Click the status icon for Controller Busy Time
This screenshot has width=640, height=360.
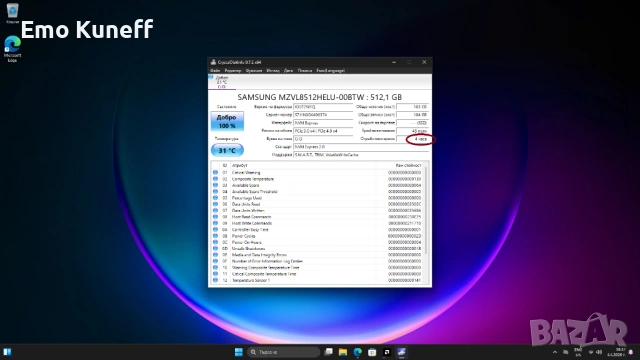[216, 229]
